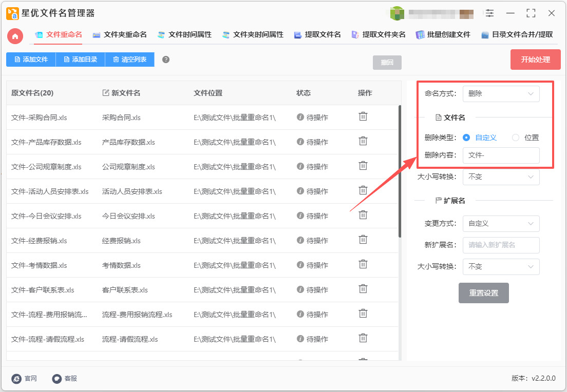Delete row 文件-今日会议安排.xls with trash icon
Viewport: 567px width, 392px height.
click(x=363, y=214)
